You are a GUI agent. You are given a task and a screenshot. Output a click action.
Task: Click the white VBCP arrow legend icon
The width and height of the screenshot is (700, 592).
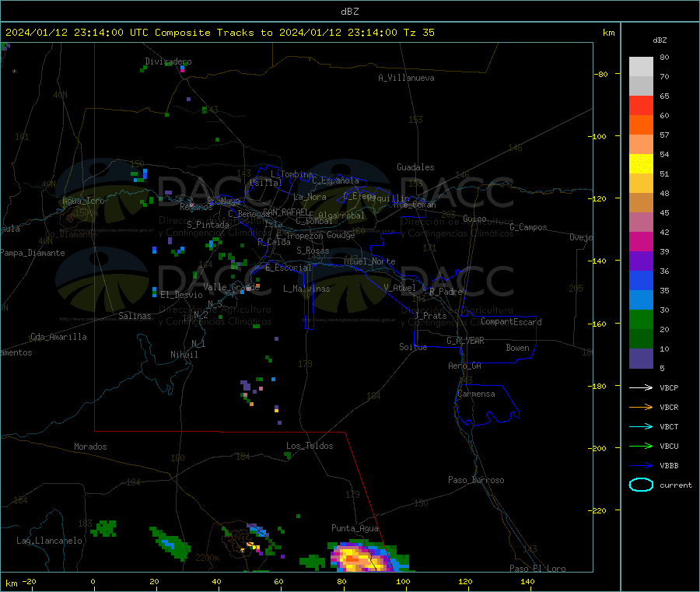click(641, 387)
